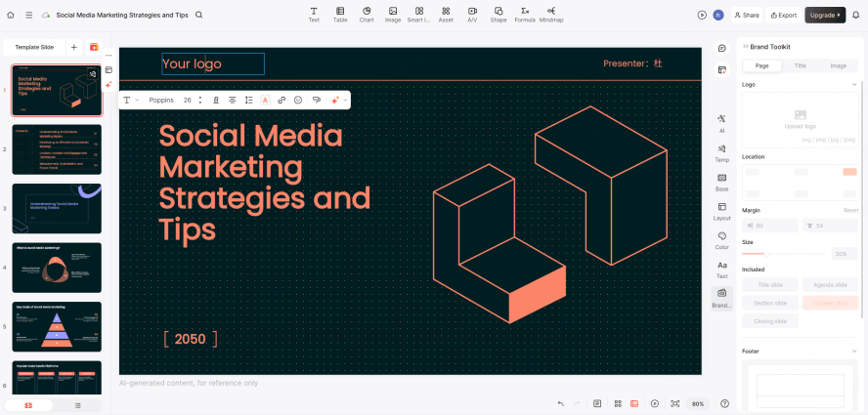
Task: Toggle the Agenda slide inclusion option
Action: click(829, 285)
